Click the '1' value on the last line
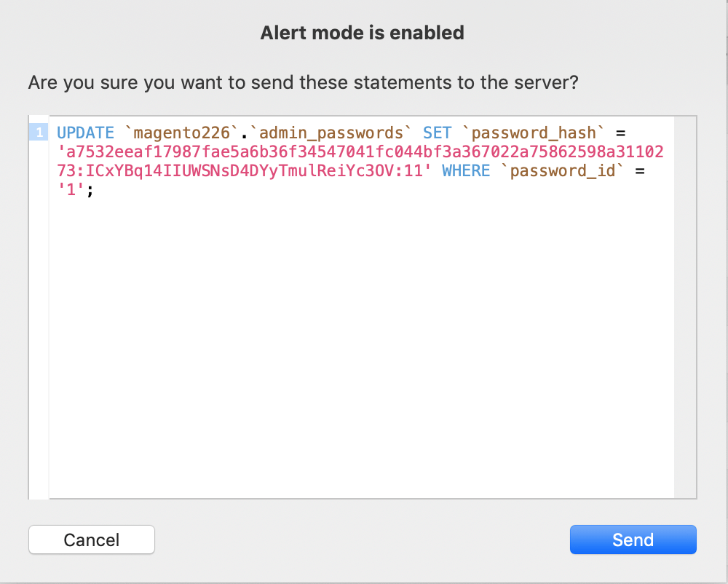 [71, 190]
